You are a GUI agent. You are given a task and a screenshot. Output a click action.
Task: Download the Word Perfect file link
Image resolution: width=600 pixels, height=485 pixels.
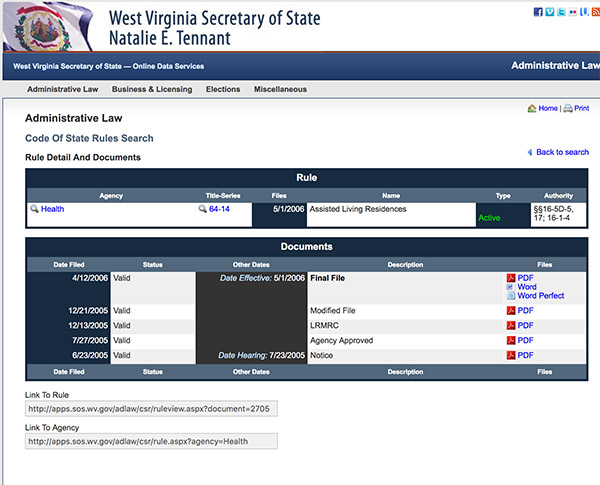tap(541, 296)
